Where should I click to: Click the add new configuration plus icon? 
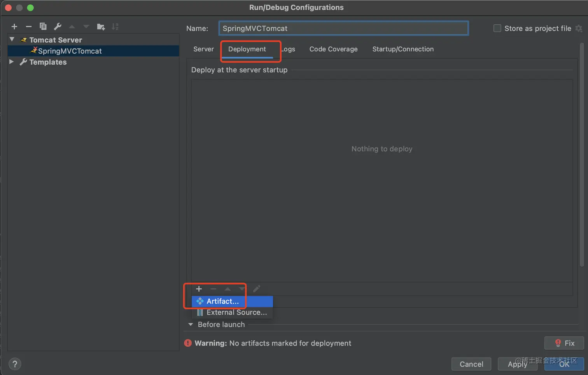click(x=14, y=26)
